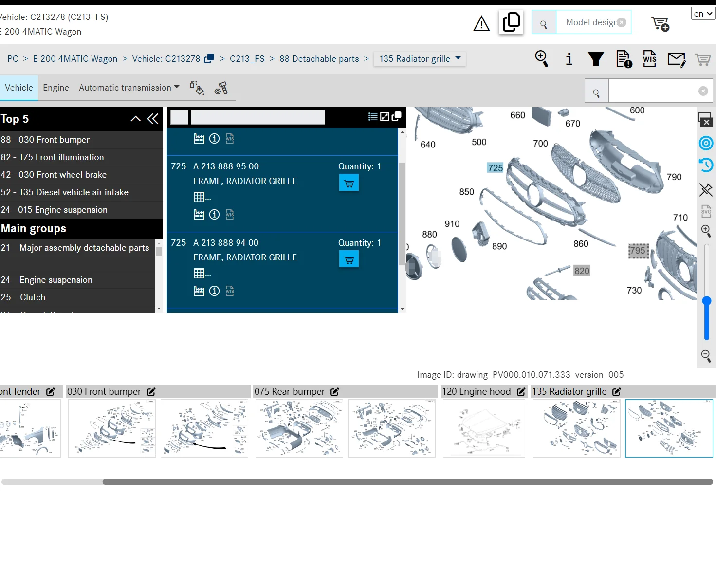Viewport: 716px width, 588px height.
Task: Click callout number 725 in the drawing
Action: (x=495, y=168)
